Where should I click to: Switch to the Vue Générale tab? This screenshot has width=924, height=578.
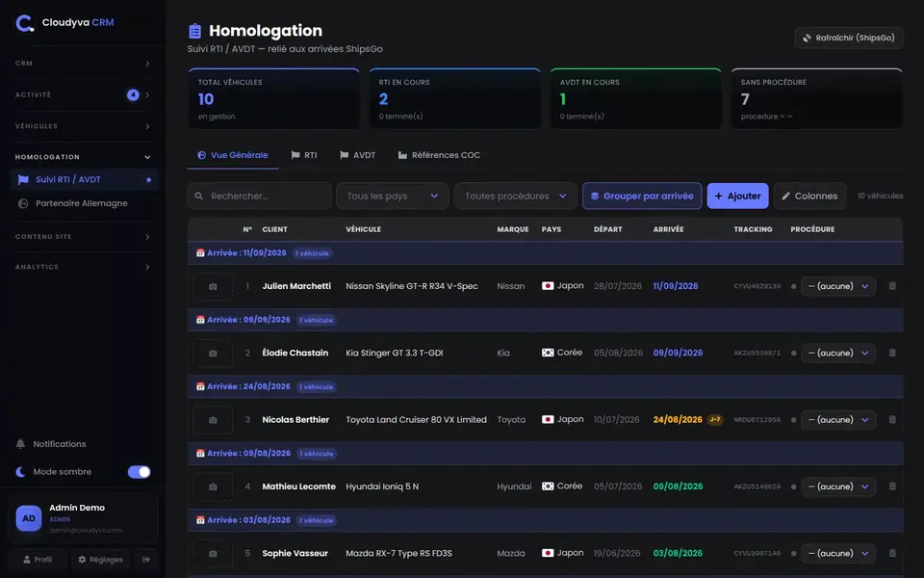(233, 155)
